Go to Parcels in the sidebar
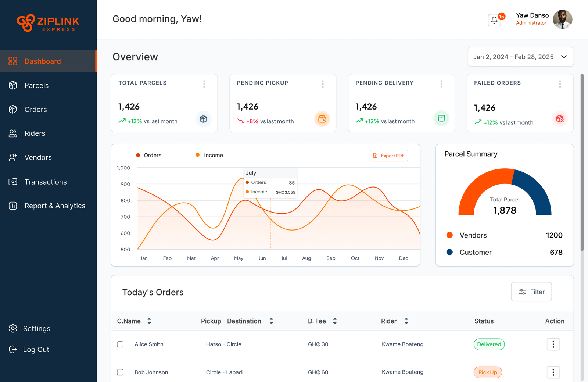Screen dimensions: 588x382 point(36,86)
